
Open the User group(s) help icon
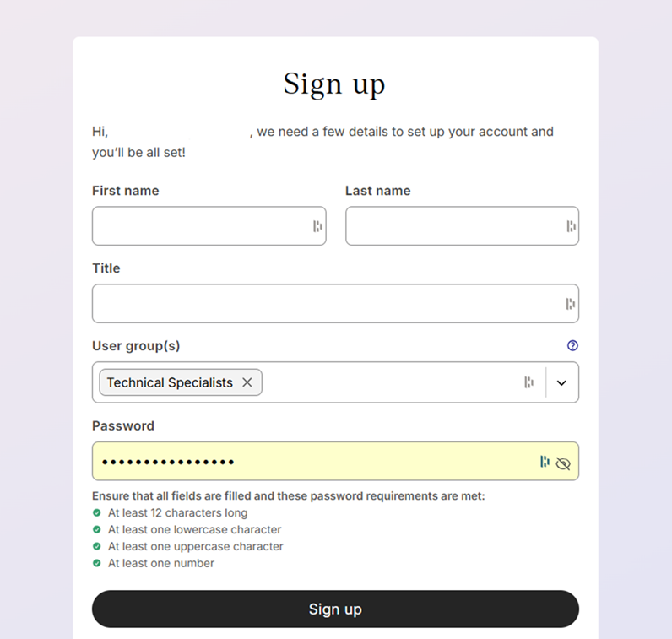click(x=572, y=345)
